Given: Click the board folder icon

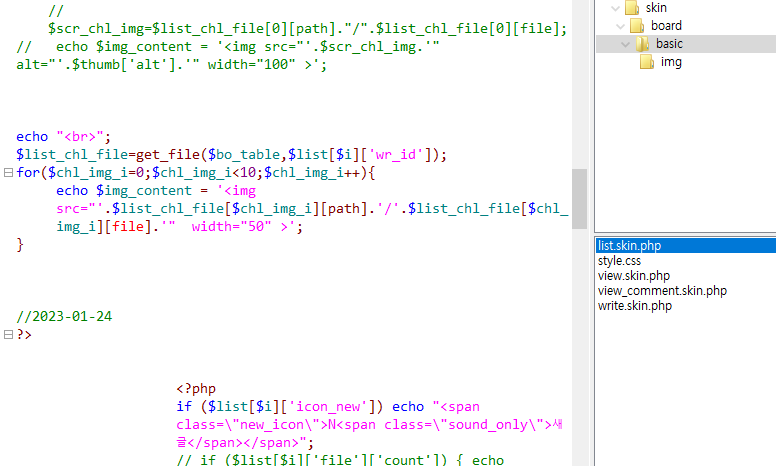Looking at the screenshot, I should [637, 26].
